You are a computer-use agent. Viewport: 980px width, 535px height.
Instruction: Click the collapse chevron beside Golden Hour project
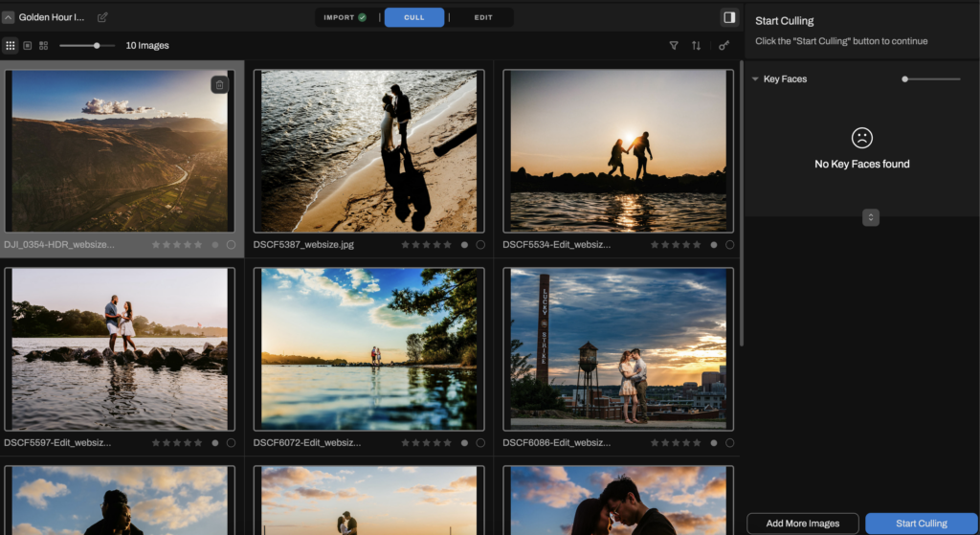click(x=9, y=17)
